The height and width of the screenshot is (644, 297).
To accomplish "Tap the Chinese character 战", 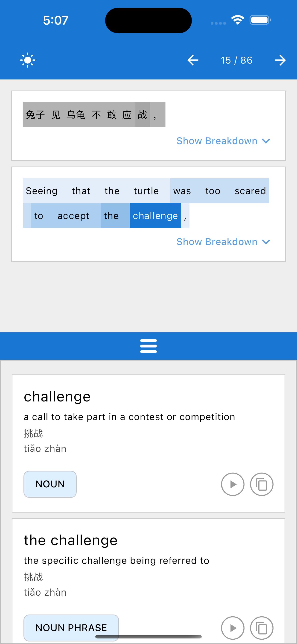I will tap(142, 115).
